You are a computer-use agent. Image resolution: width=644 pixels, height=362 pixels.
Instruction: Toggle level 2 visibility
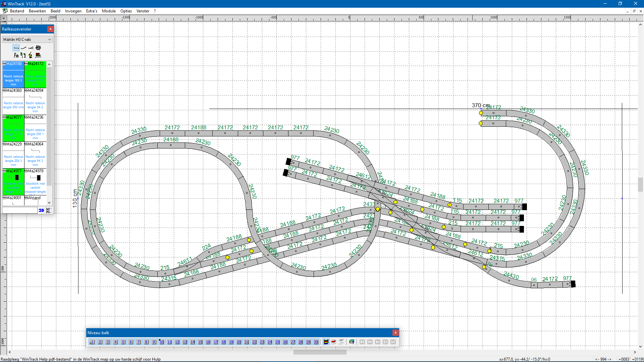(100, 342)
